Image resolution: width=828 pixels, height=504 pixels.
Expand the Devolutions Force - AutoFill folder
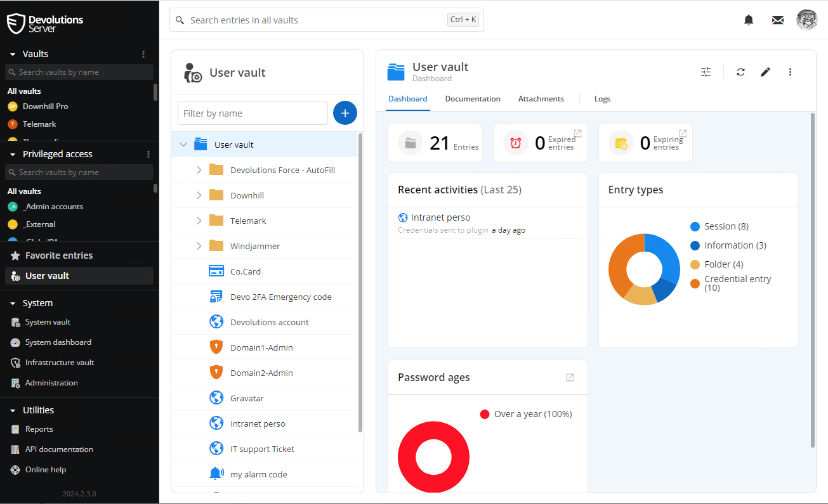coord(199,170)
